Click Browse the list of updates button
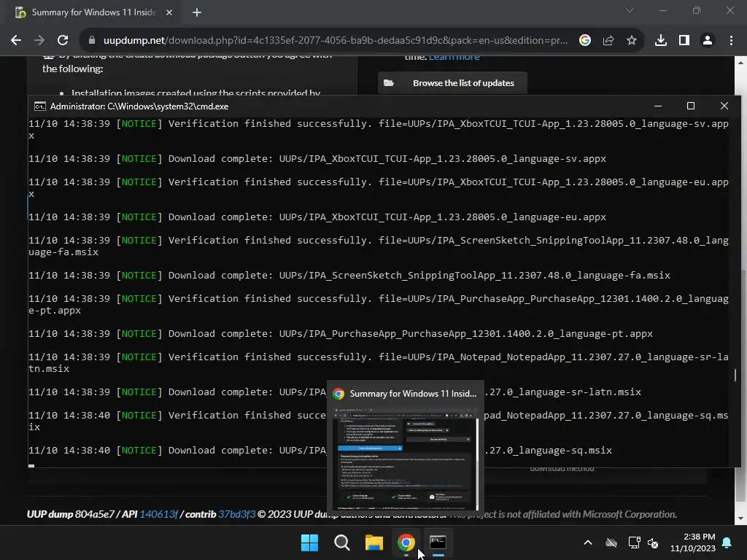The image size is (747, 560). (x=452, y=83)
